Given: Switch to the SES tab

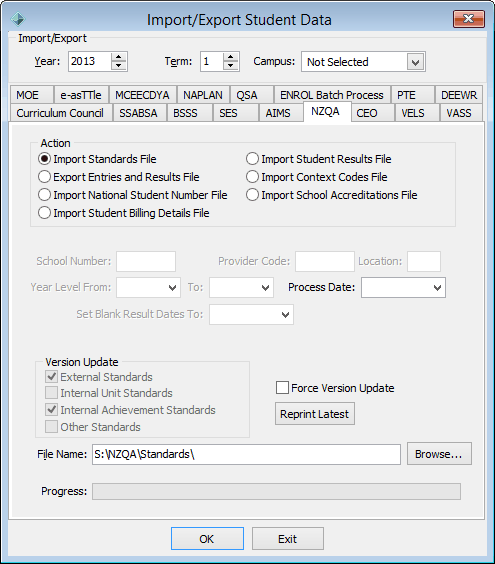Looking at the screenshot, I should 236,113.
